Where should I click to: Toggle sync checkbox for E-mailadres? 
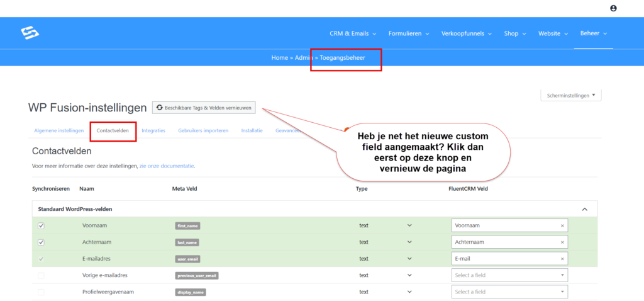point(41,259)
